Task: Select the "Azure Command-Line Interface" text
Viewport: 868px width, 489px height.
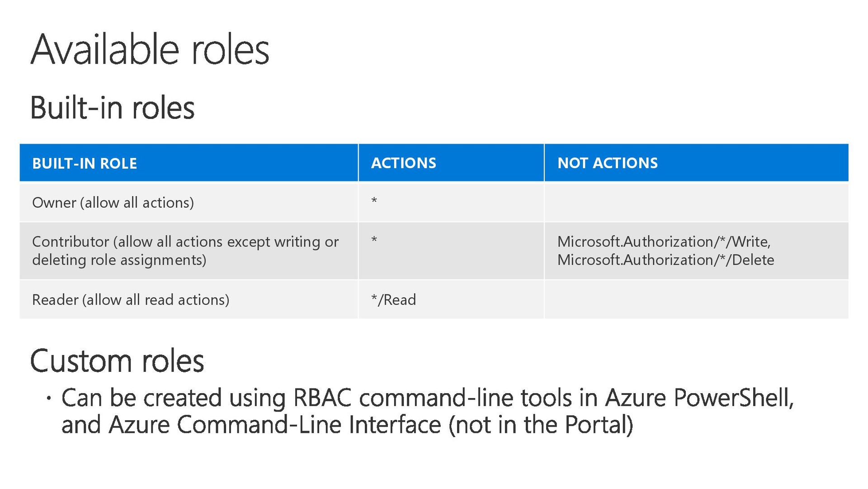Action: tap(275, 425)
